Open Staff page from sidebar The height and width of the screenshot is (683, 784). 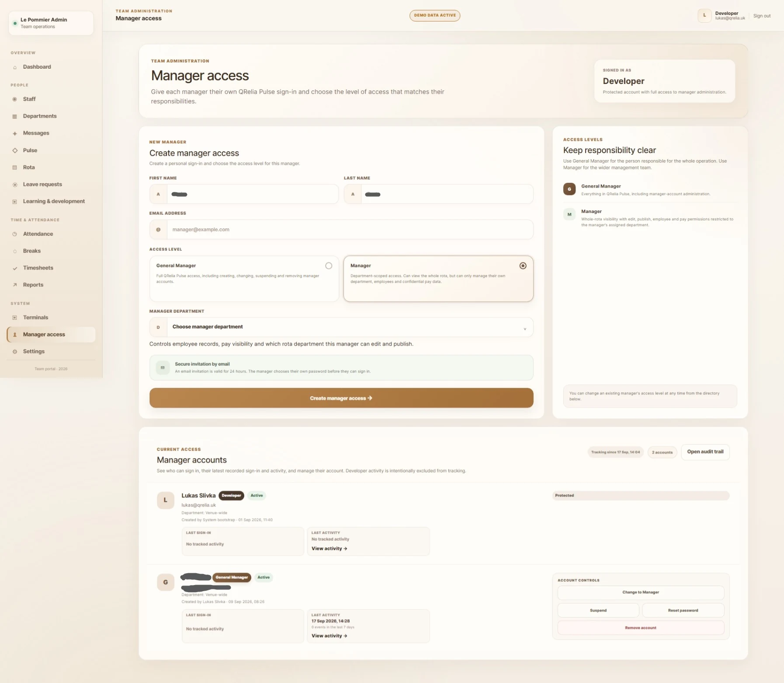point(29,99)
